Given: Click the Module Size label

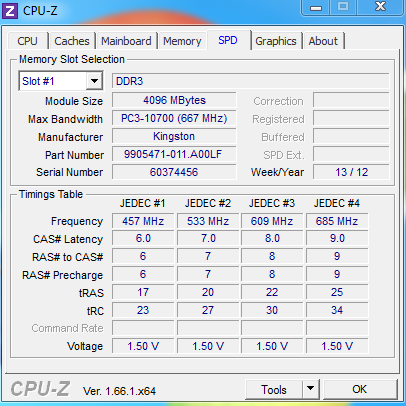Looking at the screenshot, I should click(74, 101).
